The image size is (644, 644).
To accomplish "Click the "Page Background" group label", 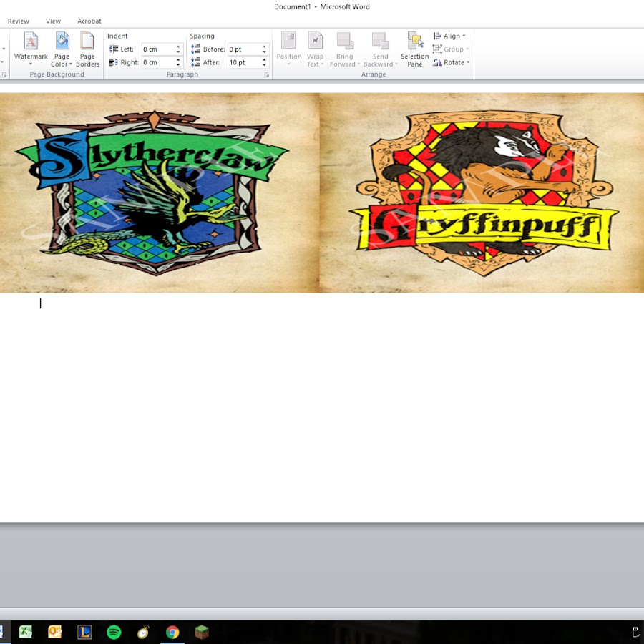I will [57, 74].
